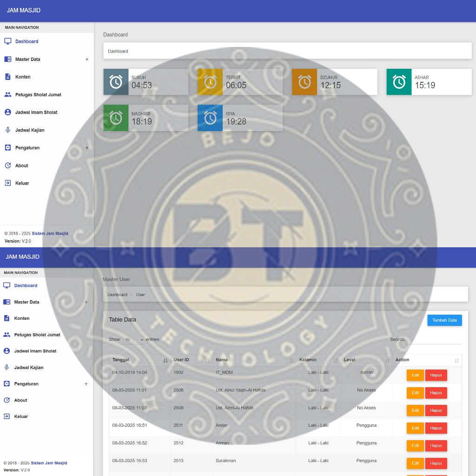
Task: Click the JAM MASJID brand in the Master User page header
Action: [22, 257]
